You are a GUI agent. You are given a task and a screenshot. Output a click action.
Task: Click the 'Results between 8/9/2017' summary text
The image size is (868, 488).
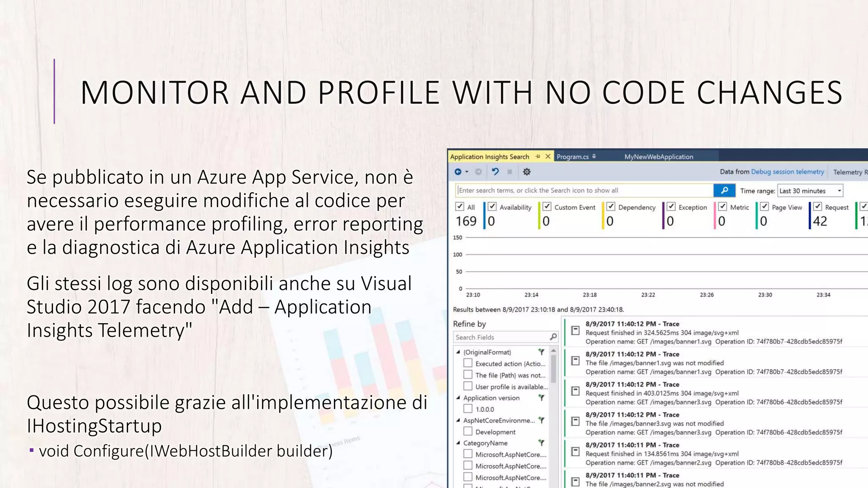coord(538,309)
